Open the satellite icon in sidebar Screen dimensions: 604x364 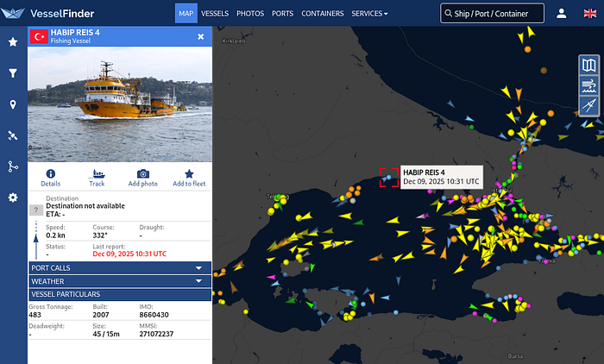13,135
